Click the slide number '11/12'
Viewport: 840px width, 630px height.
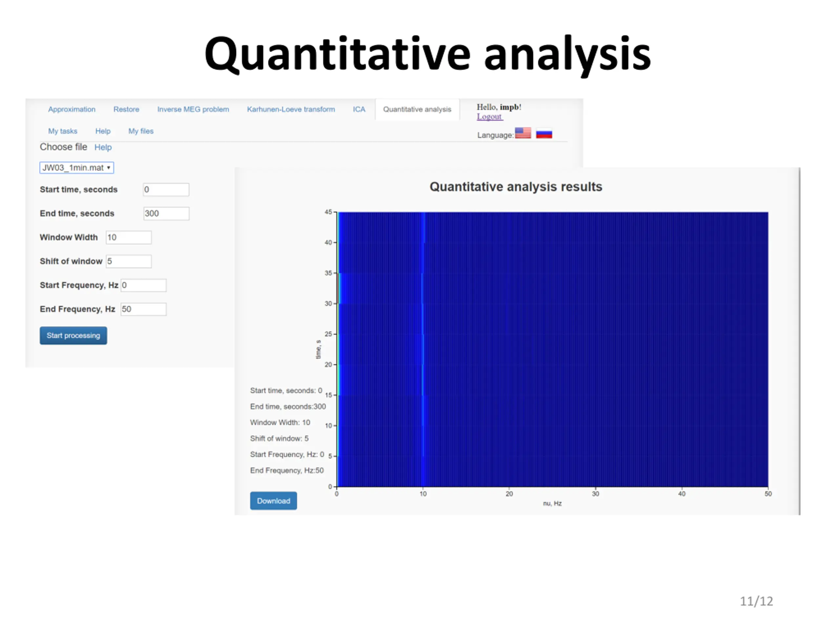click(x=756, y=601)
